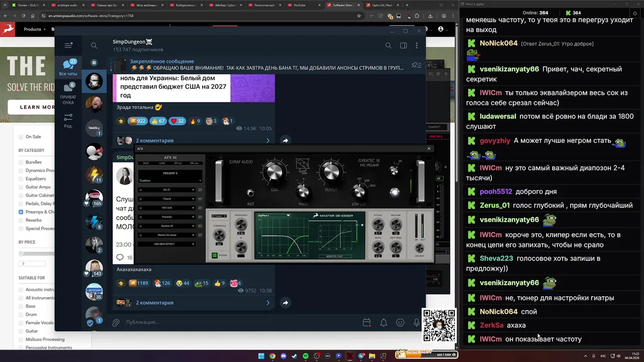Click the voice message microphone icon
This screenshot has width=644, height=362.
pos(417,322)
